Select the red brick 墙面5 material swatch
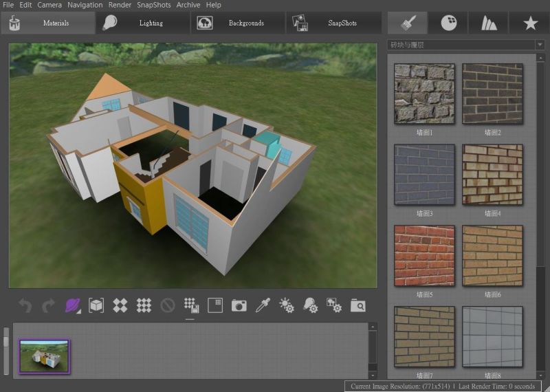Viewport: 550px width, 392px height. coord(424,256)
